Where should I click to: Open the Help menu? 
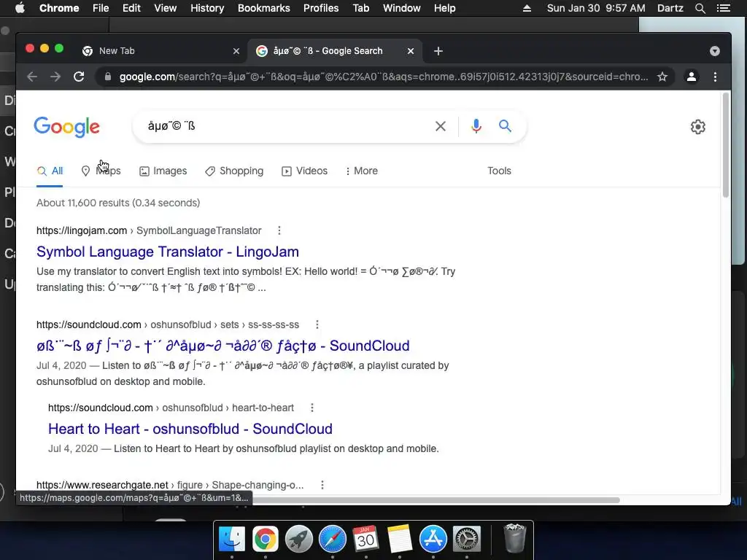point(444,8)
